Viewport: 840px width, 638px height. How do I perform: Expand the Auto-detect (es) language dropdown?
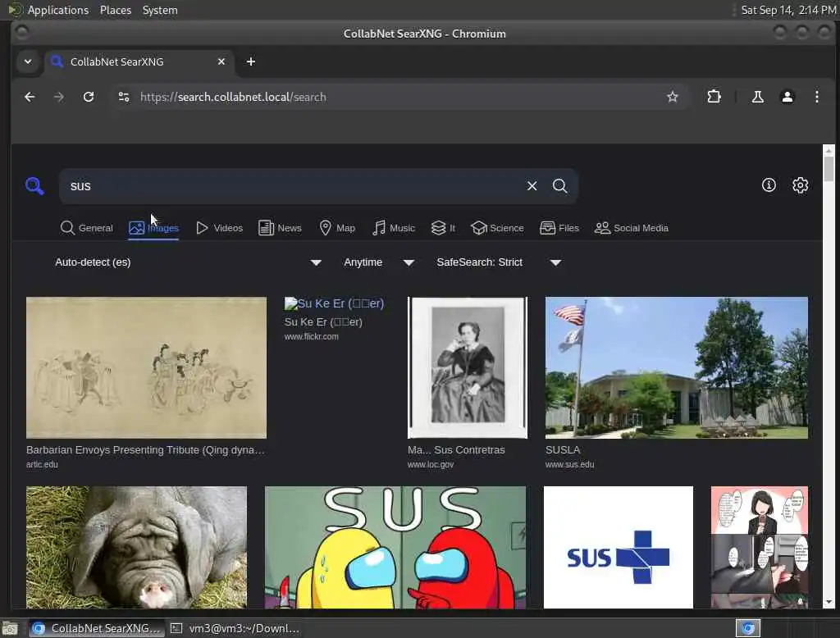[188, 262]
